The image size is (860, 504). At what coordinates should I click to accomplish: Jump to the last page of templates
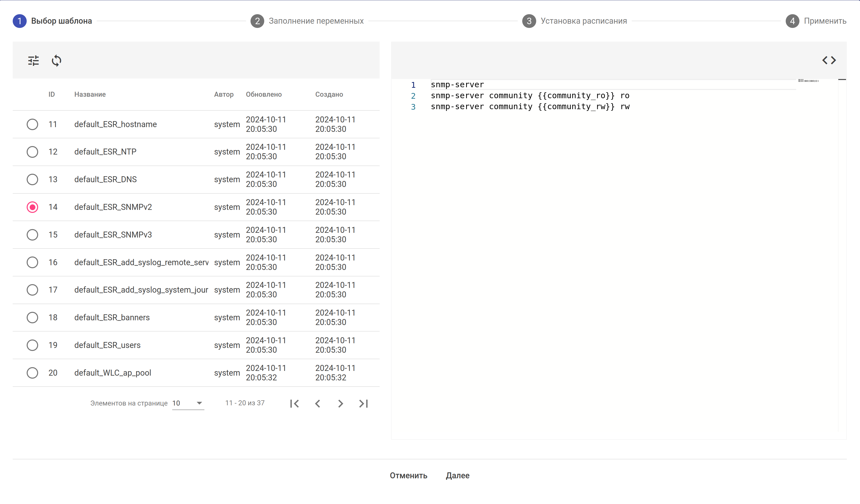[x=363, y=404]
